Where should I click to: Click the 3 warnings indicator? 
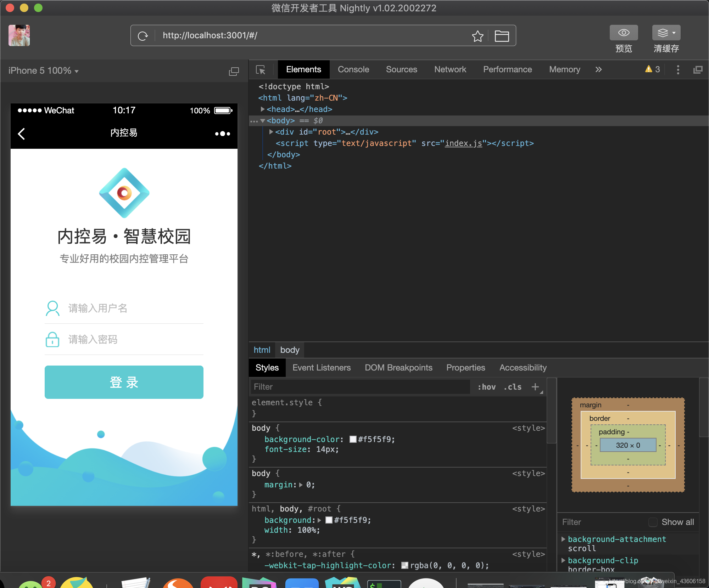[652, 69]
